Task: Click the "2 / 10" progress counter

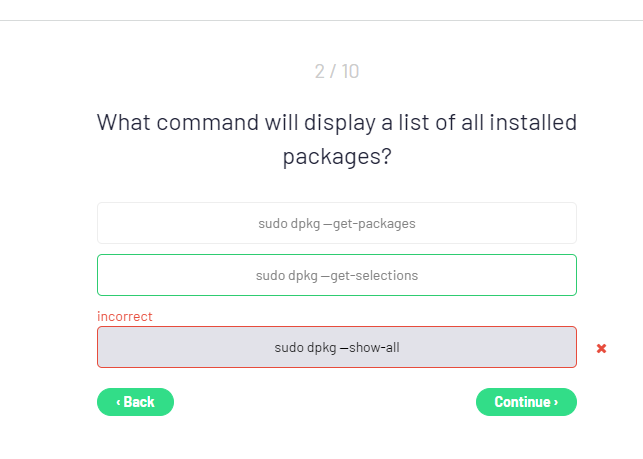Action: [337, 71]
